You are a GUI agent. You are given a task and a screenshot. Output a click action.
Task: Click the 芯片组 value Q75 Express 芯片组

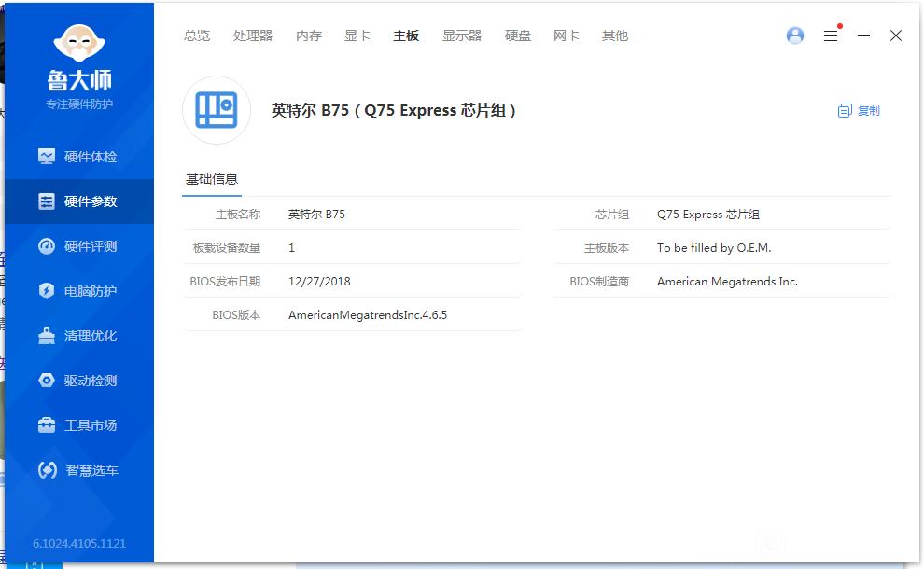pyautogui.click(x=707, y=215)
